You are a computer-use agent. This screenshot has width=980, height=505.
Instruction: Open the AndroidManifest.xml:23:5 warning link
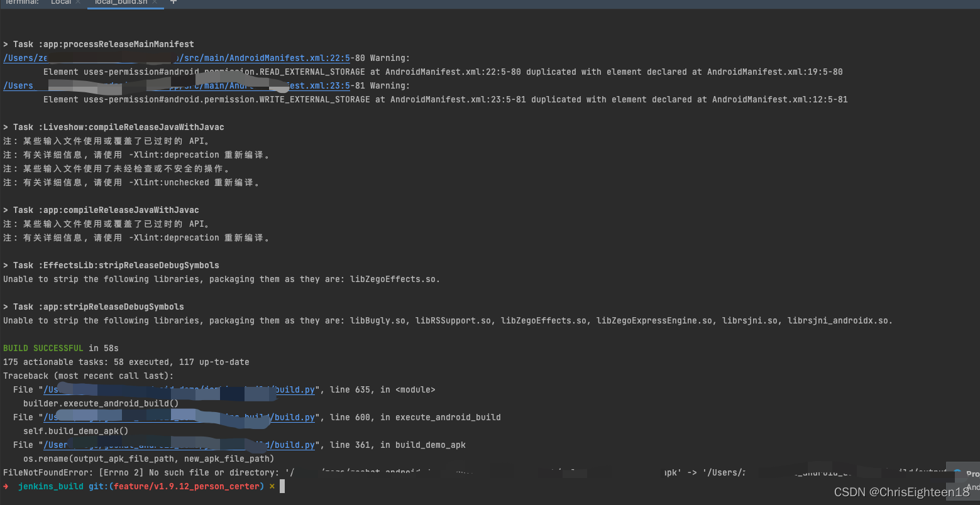(x=177, y=85)
